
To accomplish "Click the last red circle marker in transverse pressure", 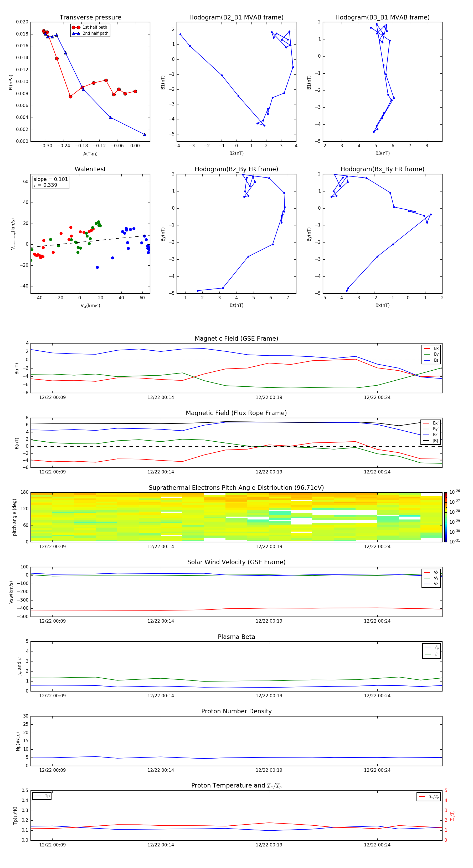I will coord(135,91).
